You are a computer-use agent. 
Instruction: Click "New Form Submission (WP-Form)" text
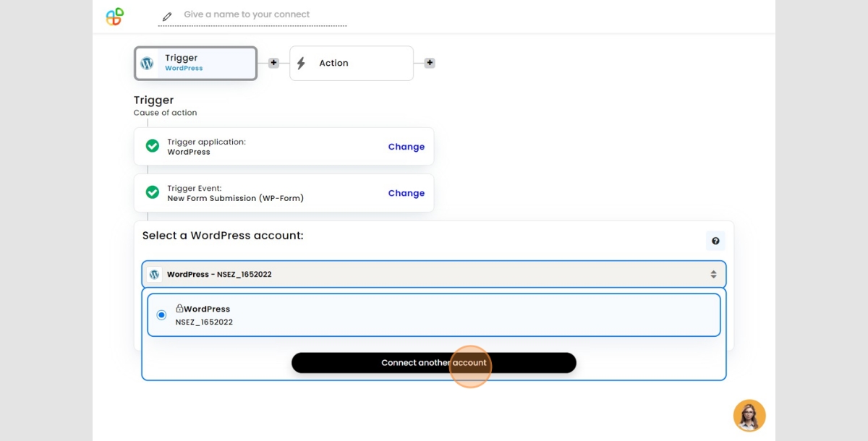pyautogui.click(x=236, y=198)
